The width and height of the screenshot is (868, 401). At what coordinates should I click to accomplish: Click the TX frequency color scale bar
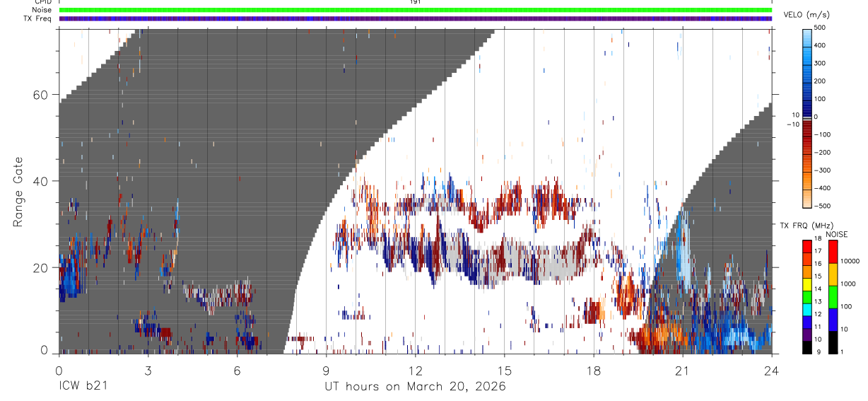click(x=807, y=297)
